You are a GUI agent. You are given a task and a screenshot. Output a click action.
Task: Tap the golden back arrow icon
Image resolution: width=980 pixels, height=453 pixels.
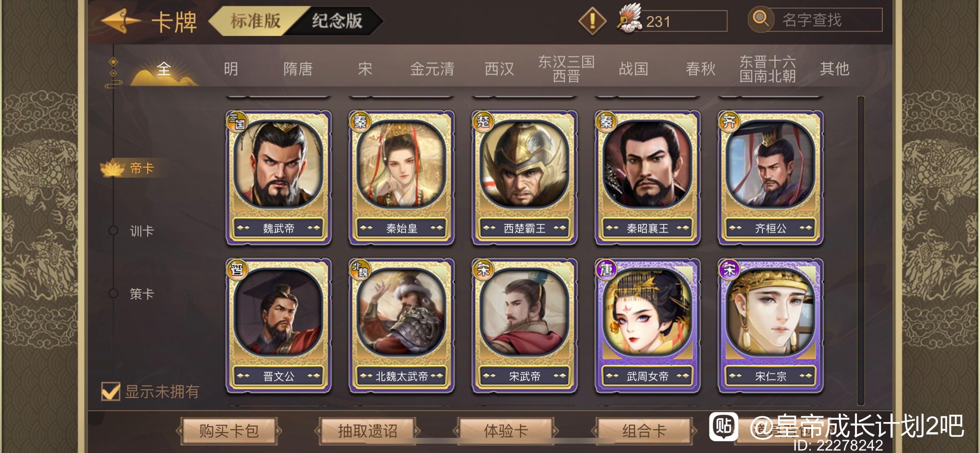click(x=120, y=21)
